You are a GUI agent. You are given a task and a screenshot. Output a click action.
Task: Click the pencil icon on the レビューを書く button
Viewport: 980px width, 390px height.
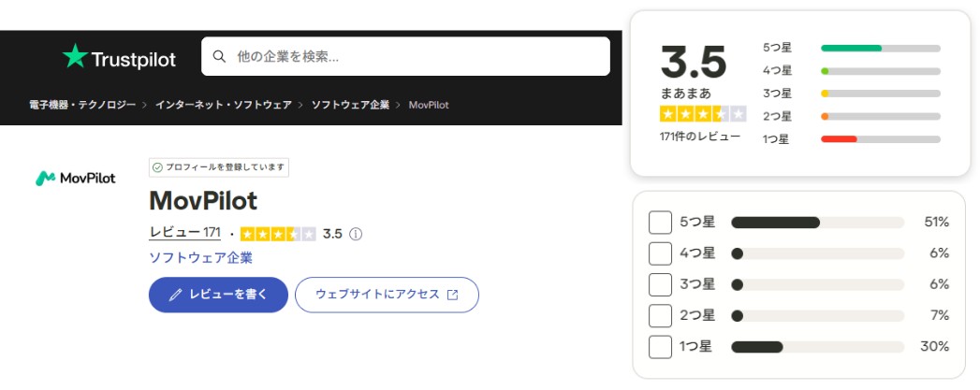(176, 295)
